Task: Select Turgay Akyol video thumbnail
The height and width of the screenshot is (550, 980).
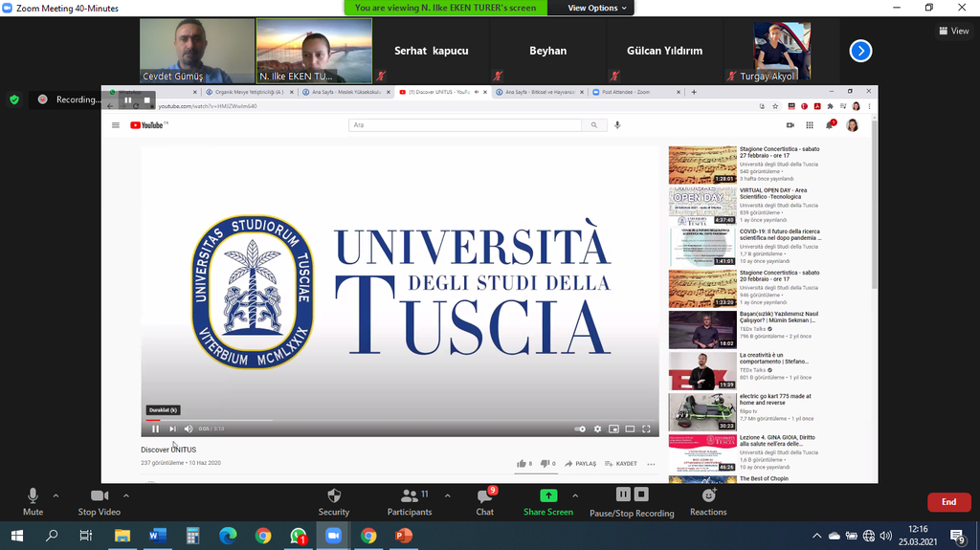Action: [782, 51]
